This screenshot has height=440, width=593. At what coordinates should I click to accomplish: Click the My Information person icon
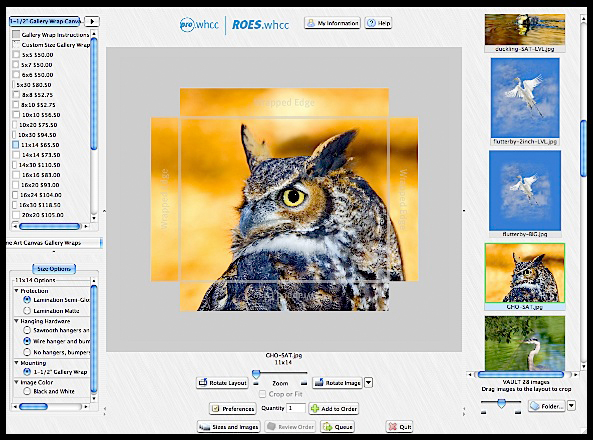(311, 23)
